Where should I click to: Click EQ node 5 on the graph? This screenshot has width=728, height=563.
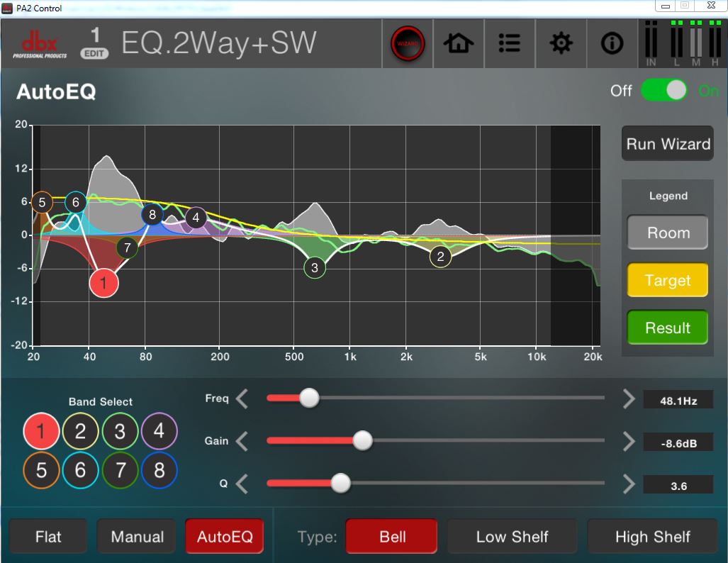(42, 203)
